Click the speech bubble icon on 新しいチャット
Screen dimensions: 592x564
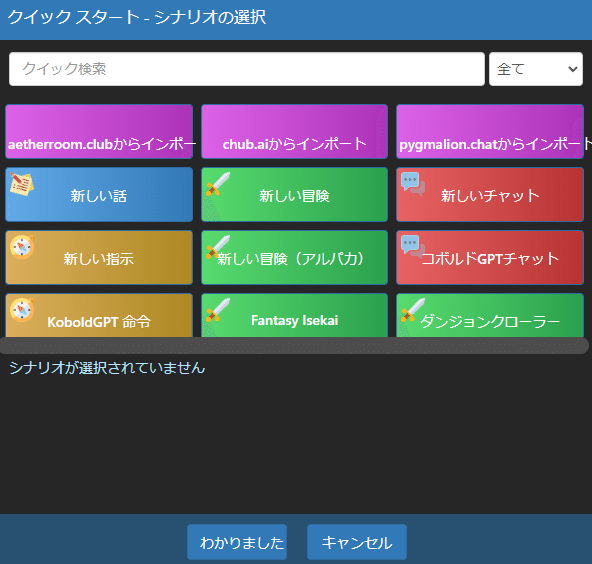(413, 184)
